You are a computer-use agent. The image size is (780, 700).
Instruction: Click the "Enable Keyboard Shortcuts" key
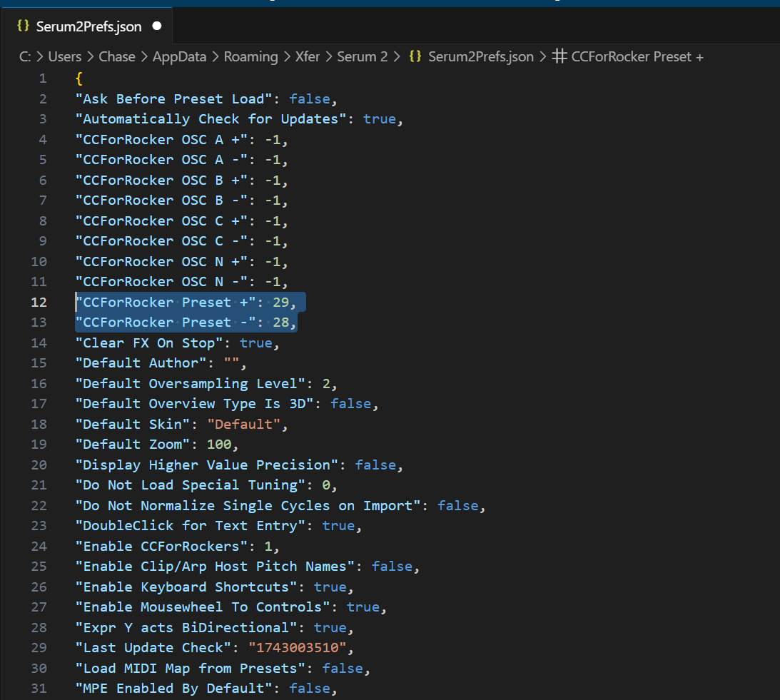[186, 587]
